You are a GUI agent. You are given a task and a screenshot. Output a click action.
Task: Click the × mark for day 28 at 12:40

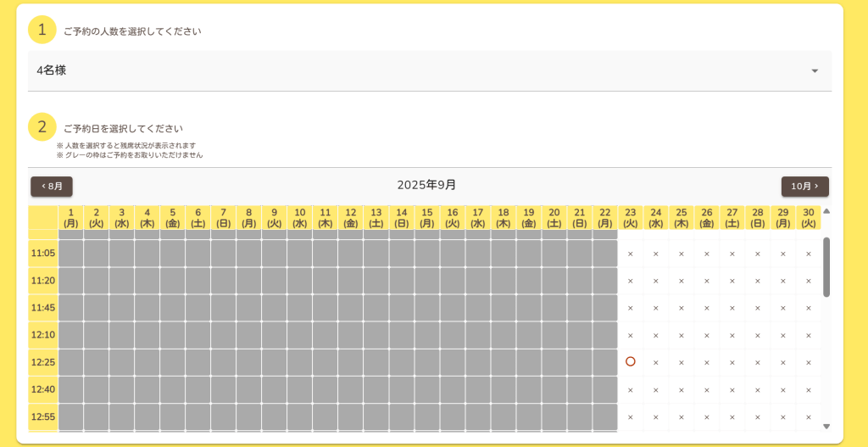pos(757,389)
